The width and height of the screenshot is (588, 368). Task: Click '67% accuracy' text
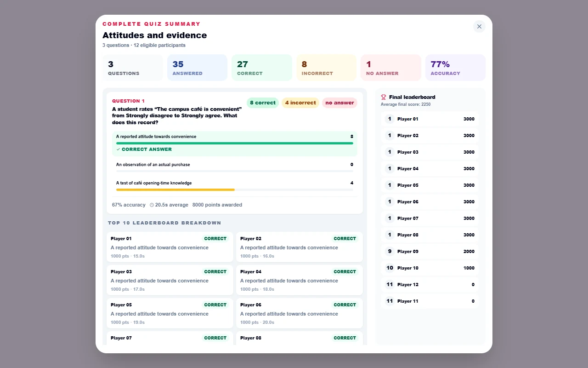pyautogui.click(x=129, y=205)
